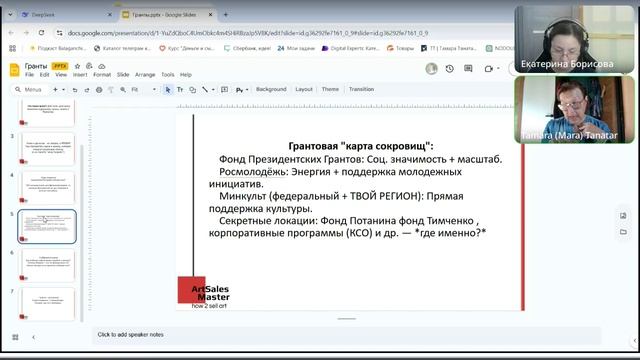Select slide 5 thumbnail
Image resolution: width=640 pixels, height=360 pixels.
point(47,227)
